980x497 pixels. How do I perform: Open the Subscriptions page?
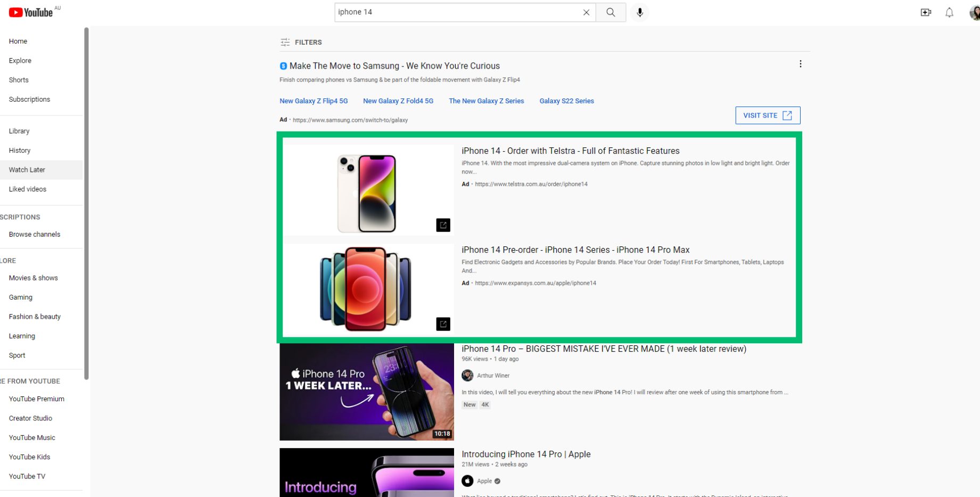point(29,99)
